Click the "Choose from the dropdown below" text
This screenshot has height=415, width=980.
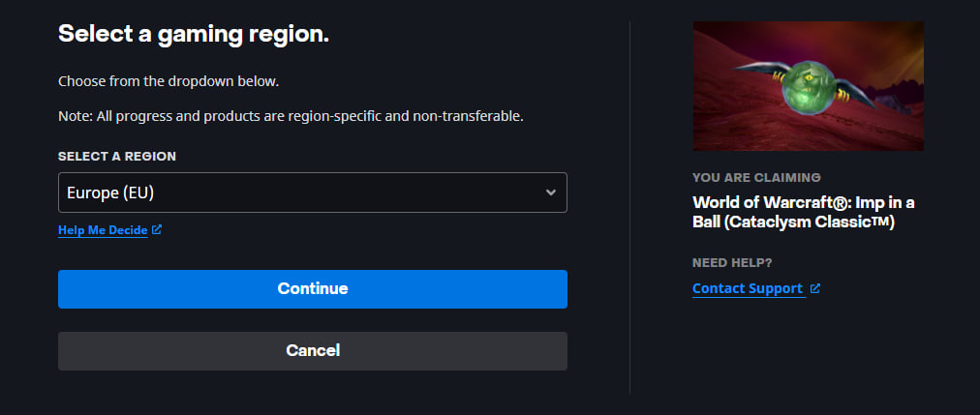168,81
